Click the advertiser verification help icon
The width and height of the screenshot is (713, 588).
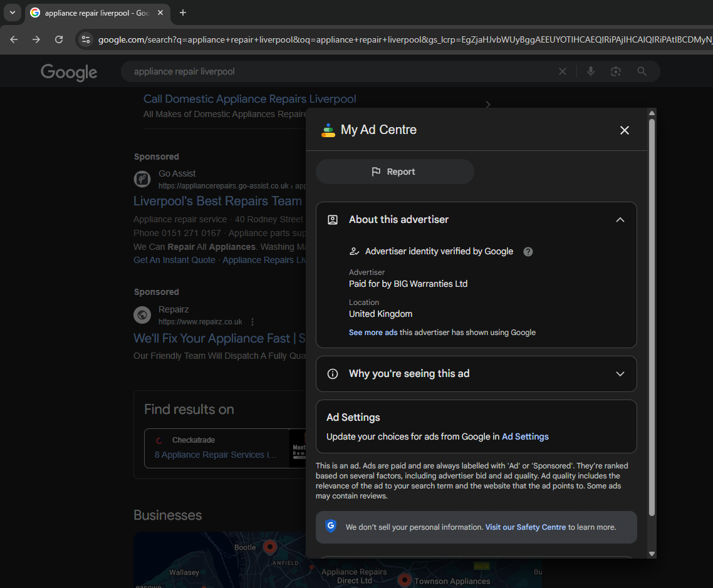[528, 252]
